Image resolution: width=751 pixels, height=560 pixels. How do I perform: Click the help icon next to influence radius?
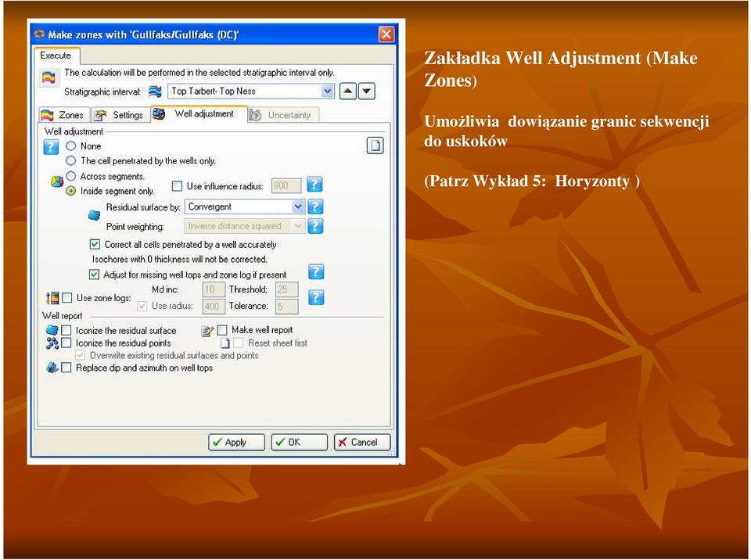coord(314,185)
